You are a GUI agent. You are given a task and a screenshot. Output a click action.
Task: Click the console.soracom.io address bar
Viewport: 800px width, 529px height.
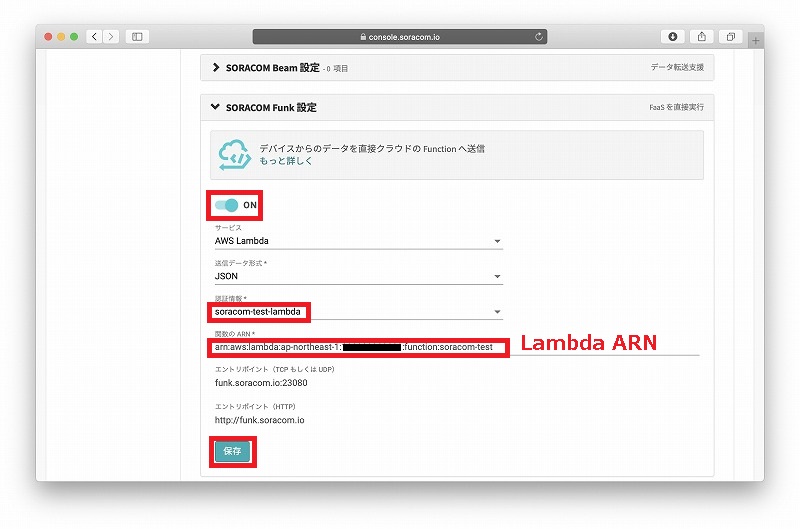coord(399,37)
